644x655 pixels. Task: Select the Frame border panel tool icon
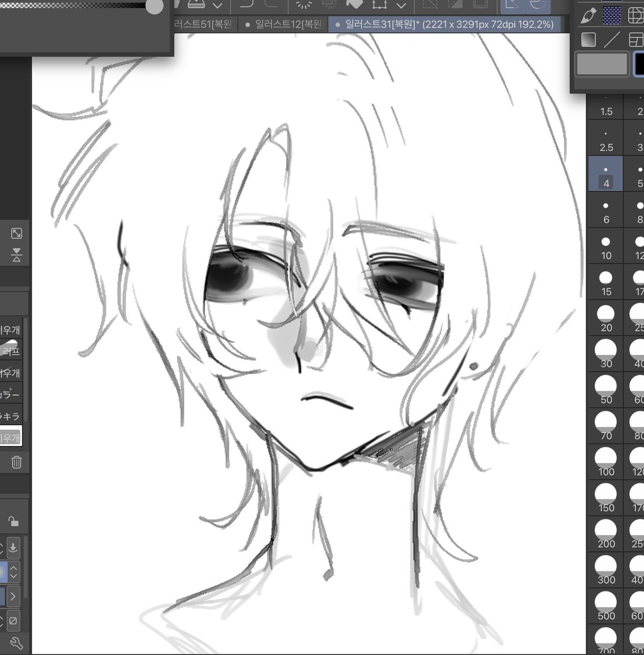(635, 40)
